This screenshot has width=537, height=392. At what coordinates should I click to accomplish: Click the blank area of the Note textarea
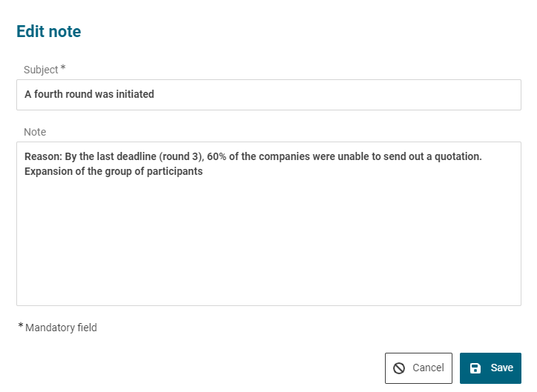pyautogui.click(x=268, y=245)
